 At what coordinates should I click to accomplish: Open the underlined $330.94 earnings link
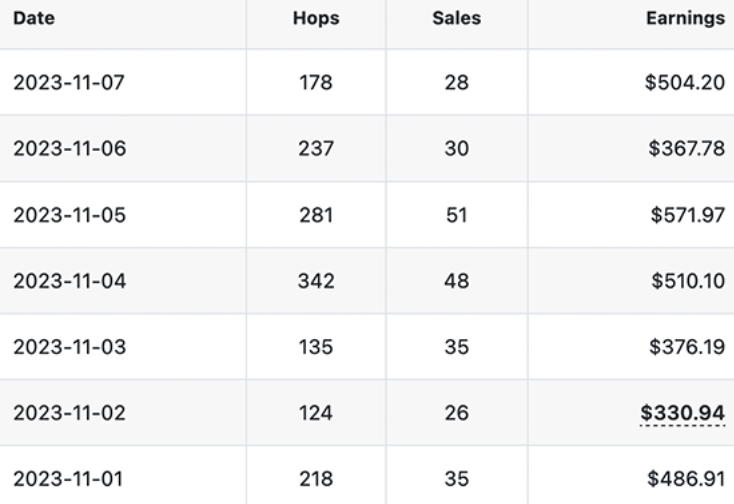tap(683, 413)
